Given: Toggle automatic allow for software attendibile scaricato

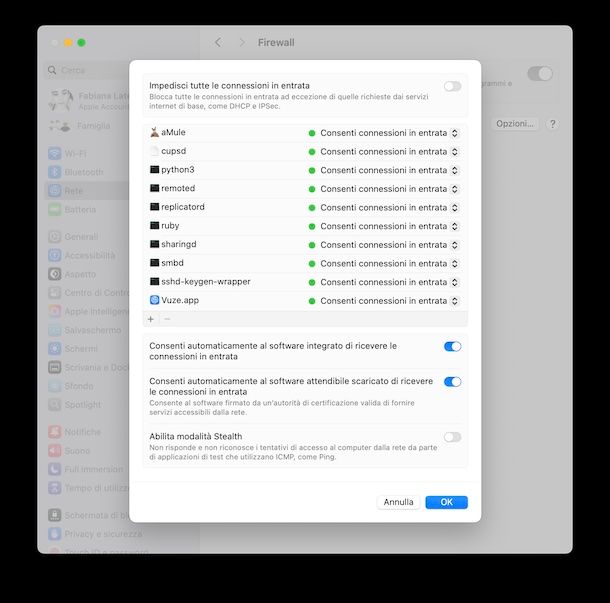Looking at the screenshot, I should pos(452,382).
